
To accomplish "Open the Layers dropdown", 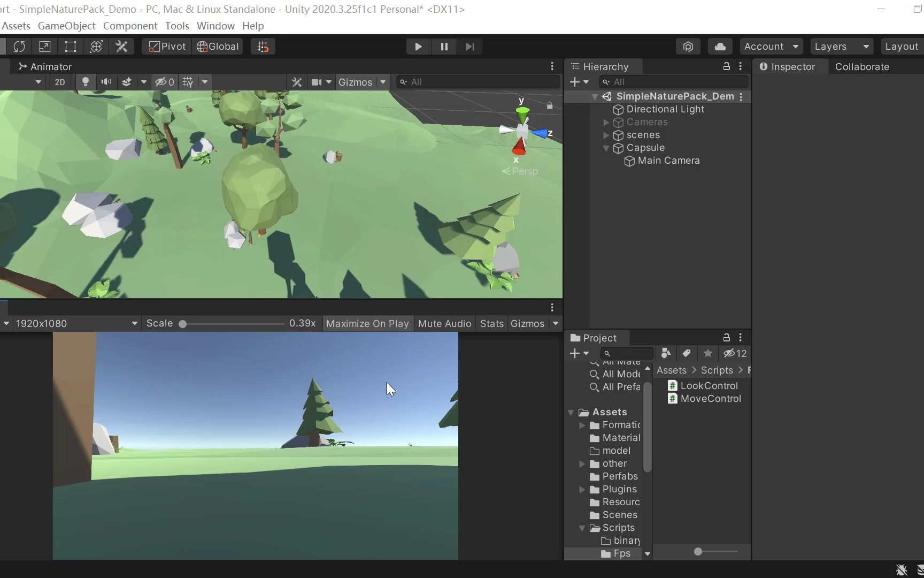I will (841, 47).
